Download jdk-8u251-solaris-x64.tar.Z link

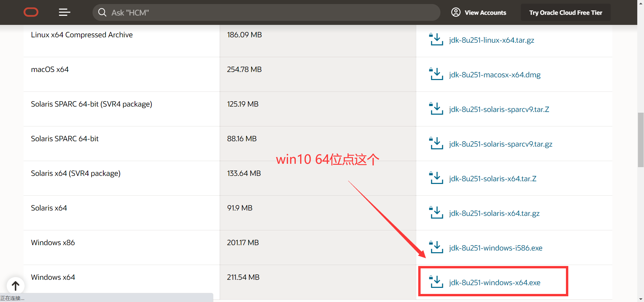(493, 179)
